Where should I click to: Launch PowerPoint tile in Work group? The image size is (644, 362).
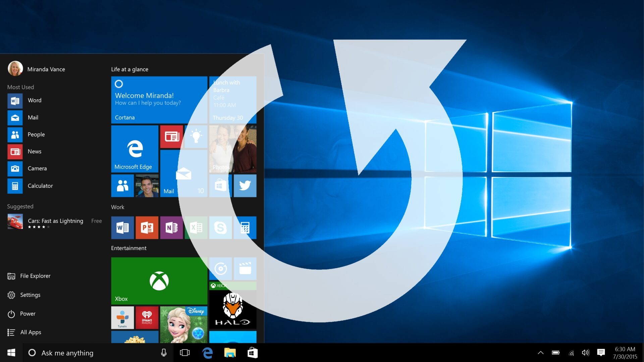(147, 228)
